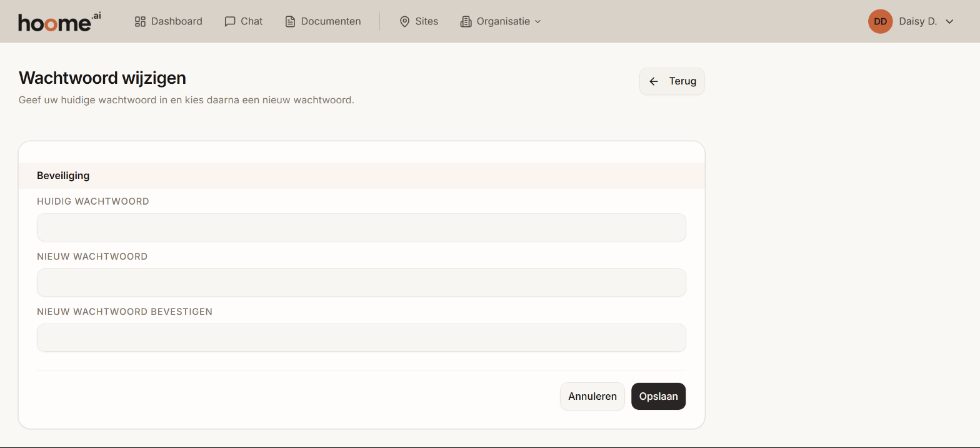Click the hoome.ai logo
980x448 pixels.
59,21
